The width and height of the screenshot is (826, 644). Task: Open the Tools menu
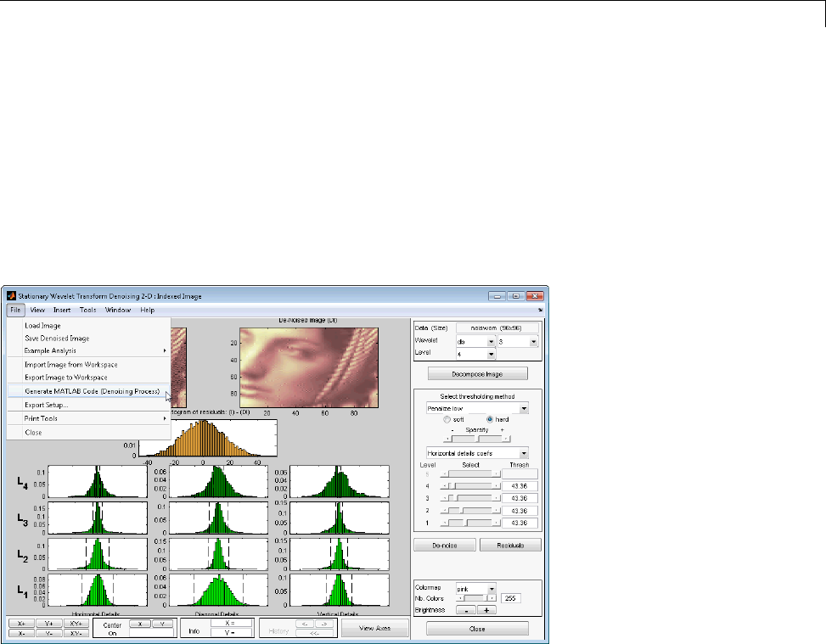[87, 311]
